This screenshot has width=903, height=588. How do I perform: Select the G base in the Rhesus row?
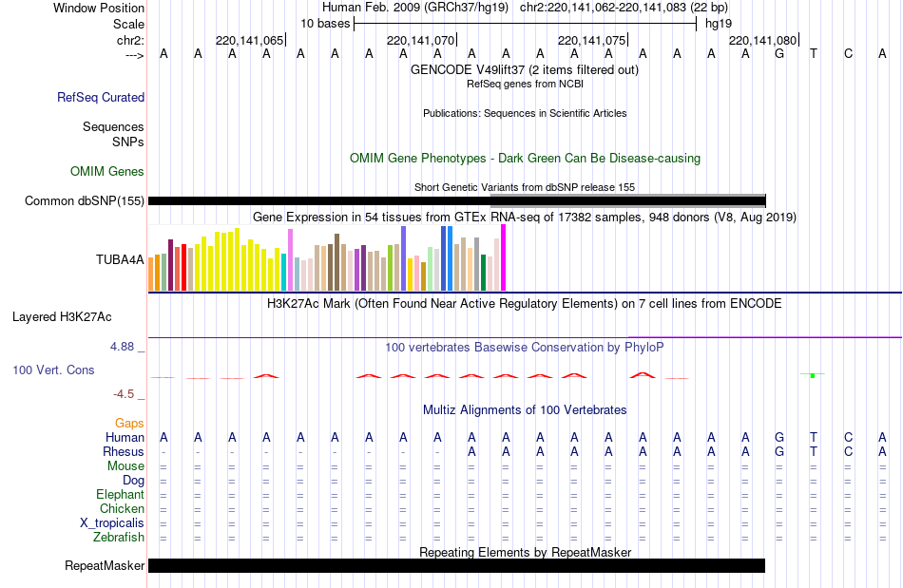[779, 452]
